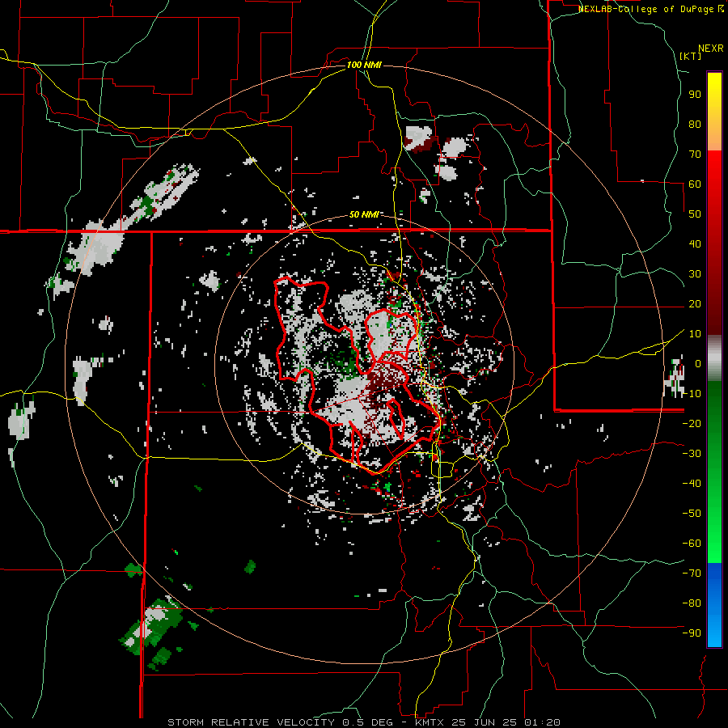Click the -20 value on the velocity scale
The height and width of the screenshot is (728, 728).
(692, 424)
